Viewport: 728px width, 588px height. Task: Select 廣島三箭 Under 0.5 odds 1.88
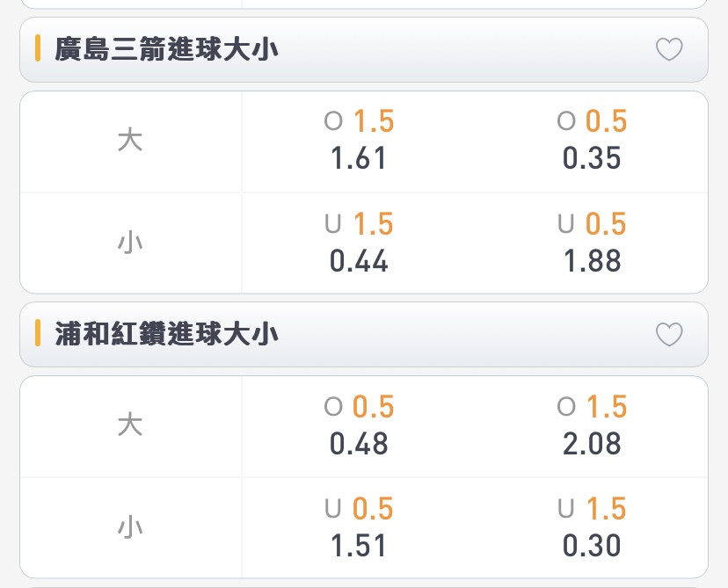click(x=592, y=242)
